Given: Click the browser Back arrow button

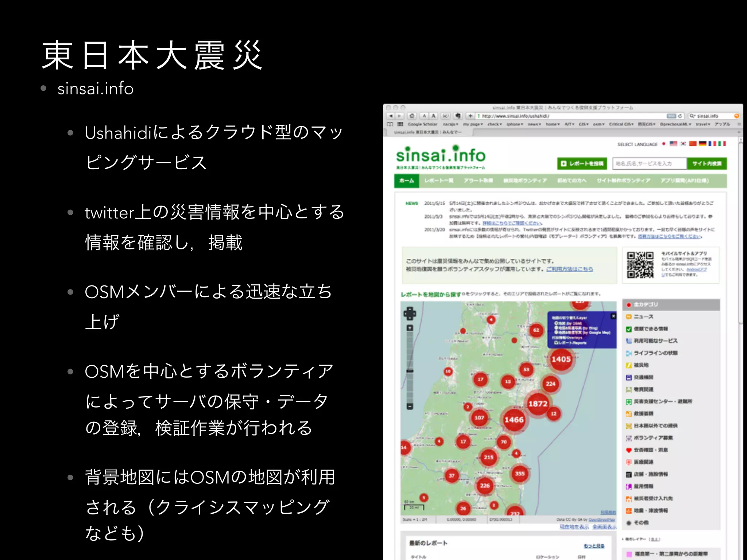Looking at the screenshot, I should (391, 116).
